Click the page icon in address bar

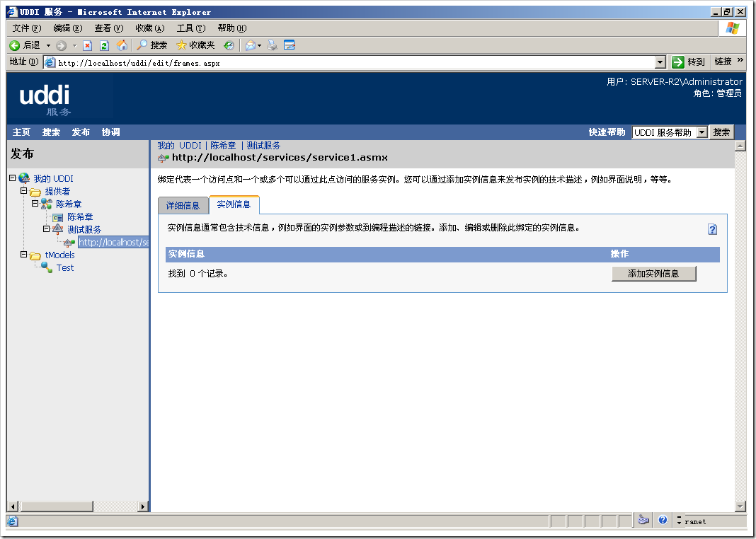[x=50, y=62]
